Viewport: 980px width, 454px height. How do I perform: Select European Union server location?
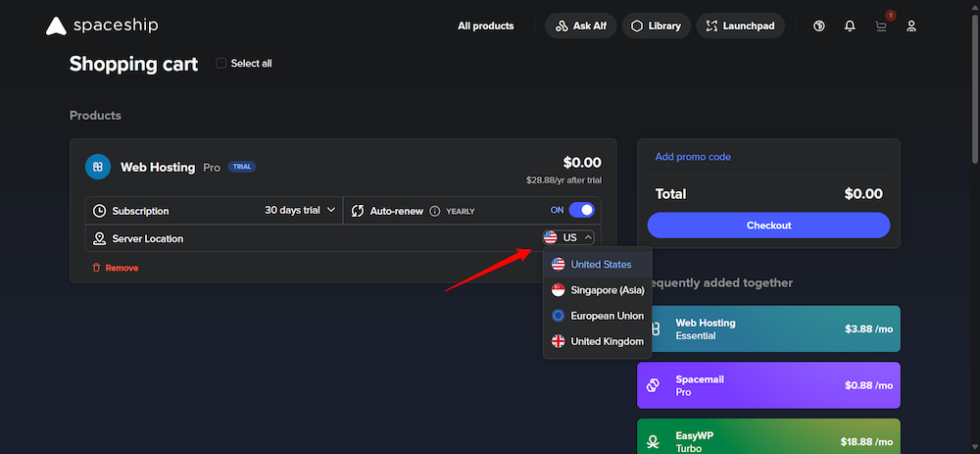(598, 316)
